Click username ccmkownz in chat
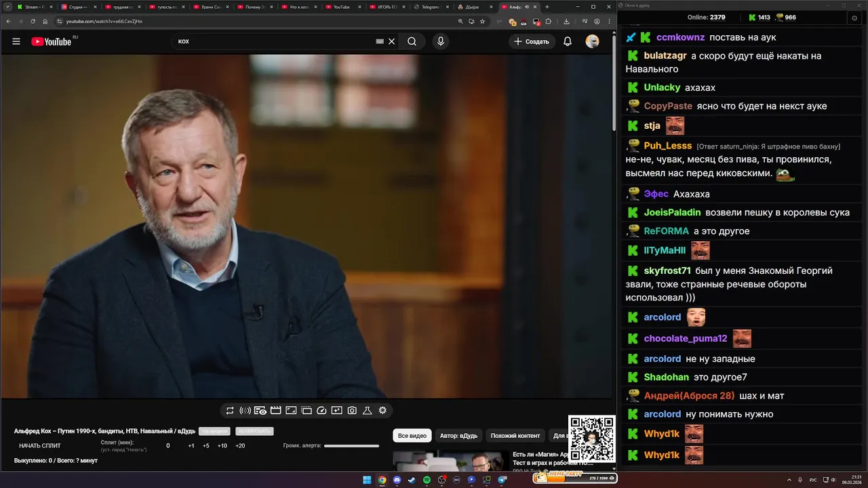Viewport: 868px width, 488px height. [681, 37]
